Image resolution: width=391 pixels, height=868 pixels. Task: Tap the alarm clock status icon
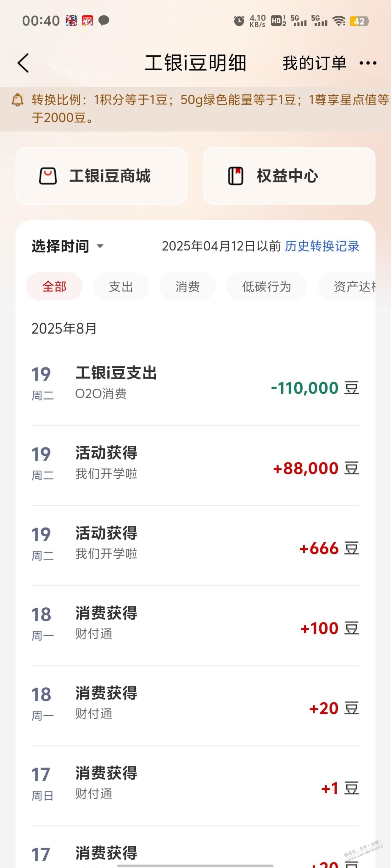239,21
